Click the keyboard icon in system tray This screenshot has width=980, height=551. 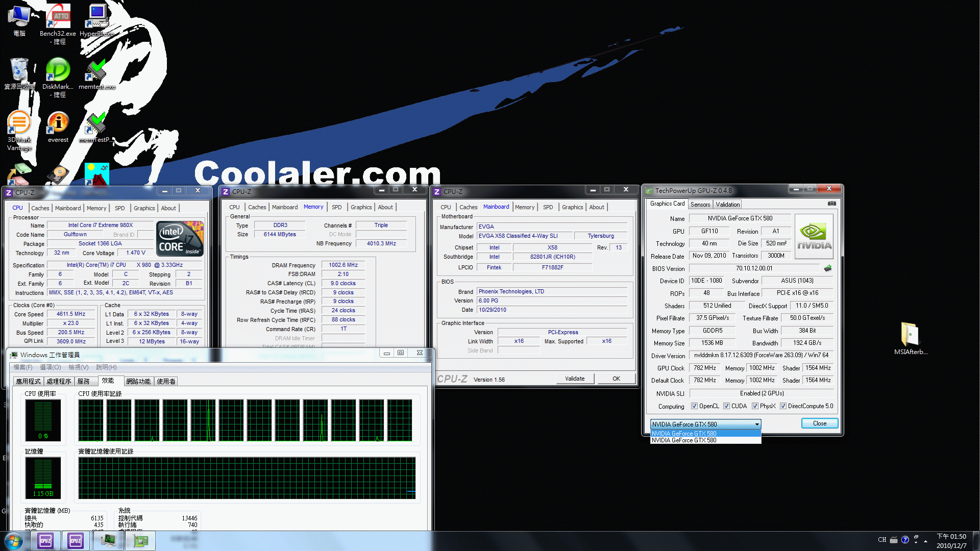coord(894,540)
